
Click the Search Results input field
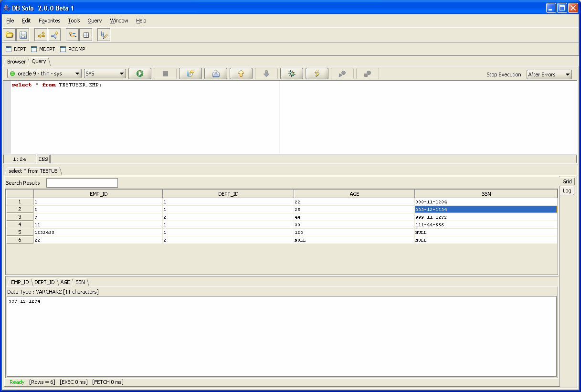click(82, 183)
